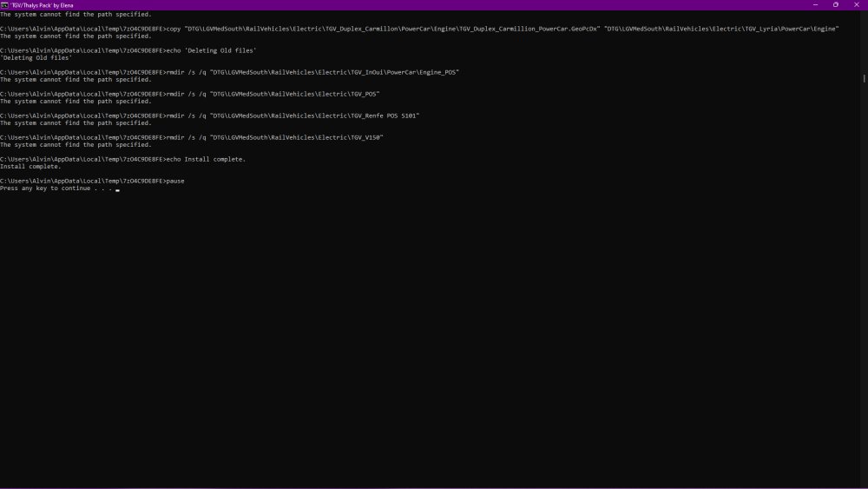Viewport: 868px width, 489px height.
Task: Click the rmdir "TGV_Renfe POS S101" command
Action: click(292, 116)
